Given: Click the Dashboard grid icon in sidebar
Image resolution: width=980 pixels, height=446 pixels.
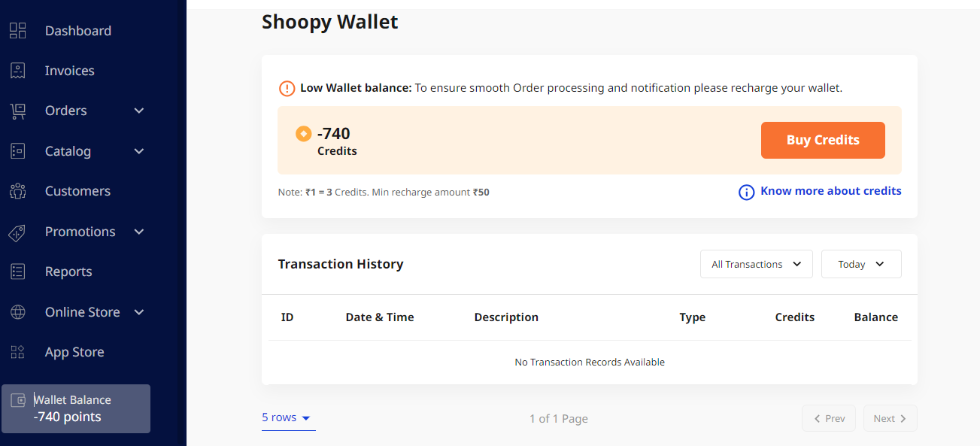Looking at the screenshot, I should [x=17, y=31].
